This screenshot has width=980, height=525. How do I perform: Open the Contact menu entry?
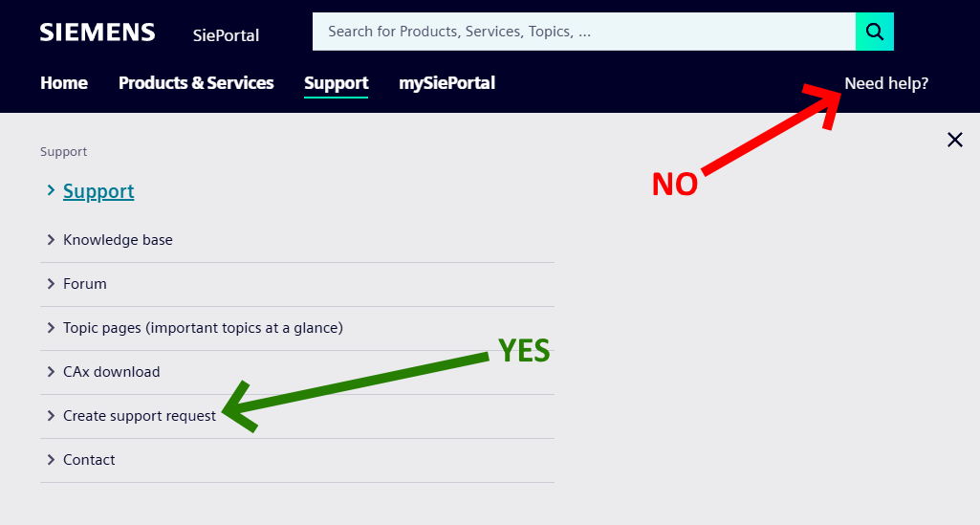[89, 460]
